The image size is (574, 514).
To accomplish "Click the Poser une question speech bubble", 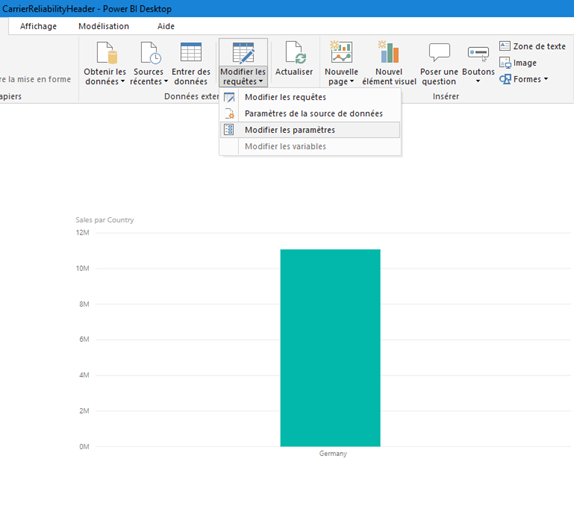I will 439,52.
